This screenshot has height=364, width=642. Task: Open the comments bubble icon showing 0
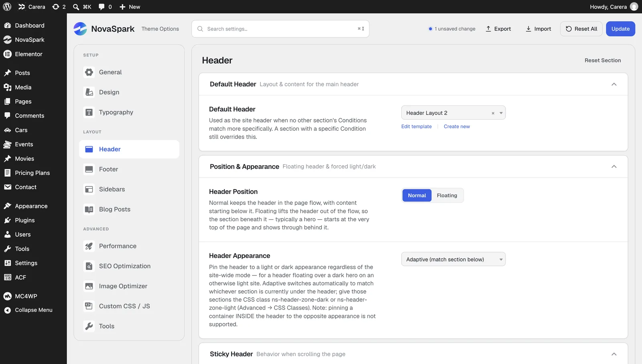click(105, 7)
